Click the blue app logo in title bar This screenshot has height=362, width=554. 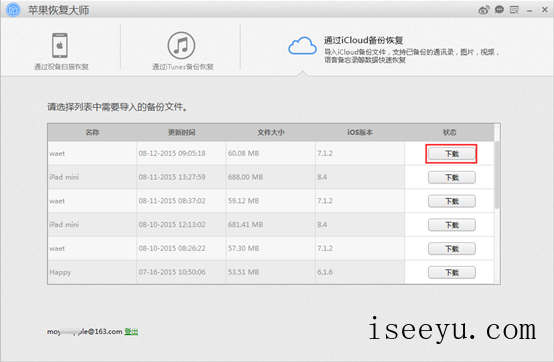point(13,10)
